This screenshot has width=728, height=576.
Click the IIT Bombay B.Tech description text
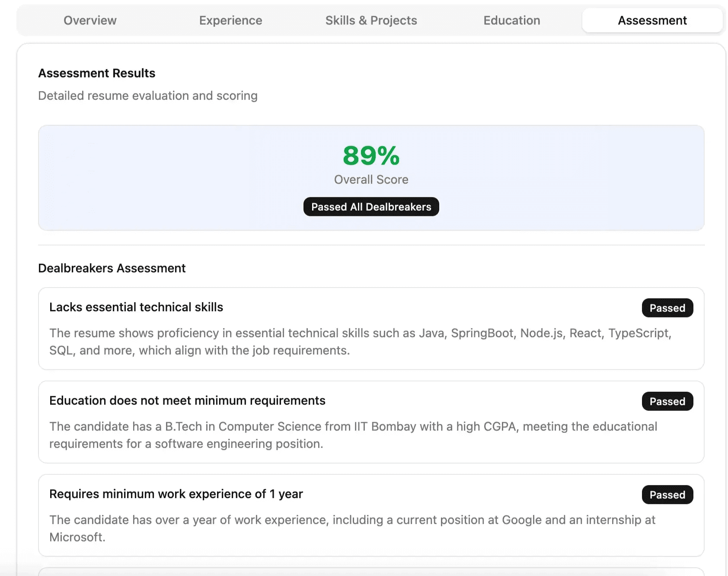point(353,435)
